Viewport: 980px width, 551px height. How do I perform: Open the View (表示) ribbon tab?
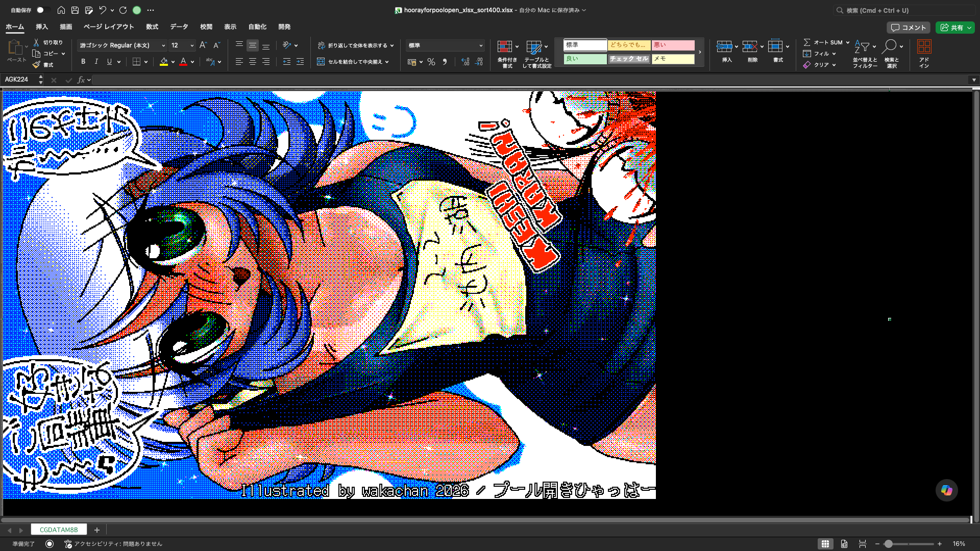point(230,27)
